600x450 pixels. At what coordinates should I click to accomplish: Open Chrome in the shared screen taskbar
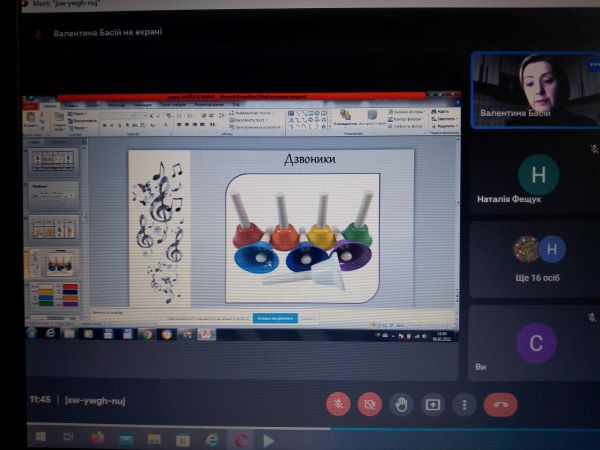point(147,334)
